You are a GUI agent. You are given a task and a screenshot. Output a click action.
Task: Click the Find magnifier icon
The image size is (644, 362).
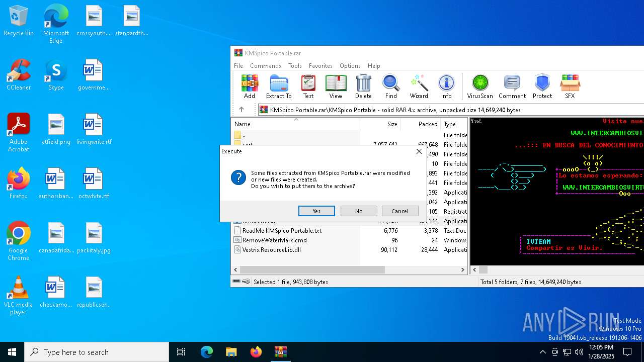391,87
